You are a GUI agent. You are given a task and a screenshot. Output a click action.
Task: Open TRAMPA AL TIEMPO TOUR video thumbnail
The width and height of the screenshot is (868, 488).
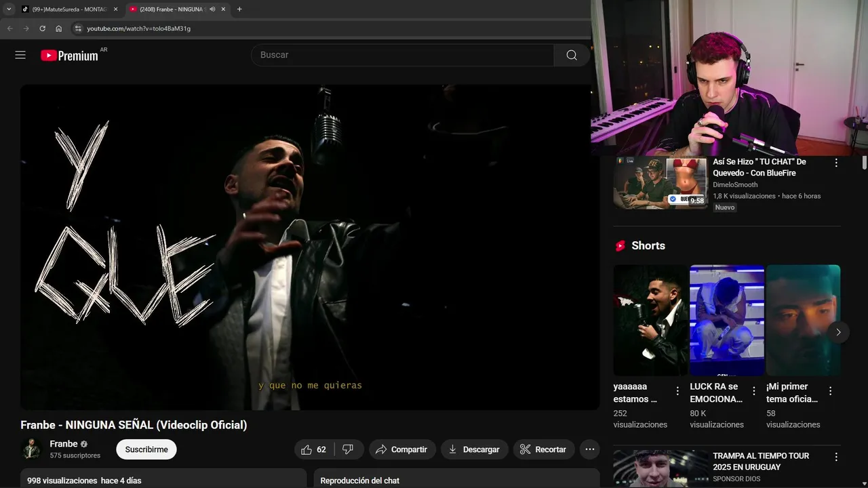tap(660, 469)
